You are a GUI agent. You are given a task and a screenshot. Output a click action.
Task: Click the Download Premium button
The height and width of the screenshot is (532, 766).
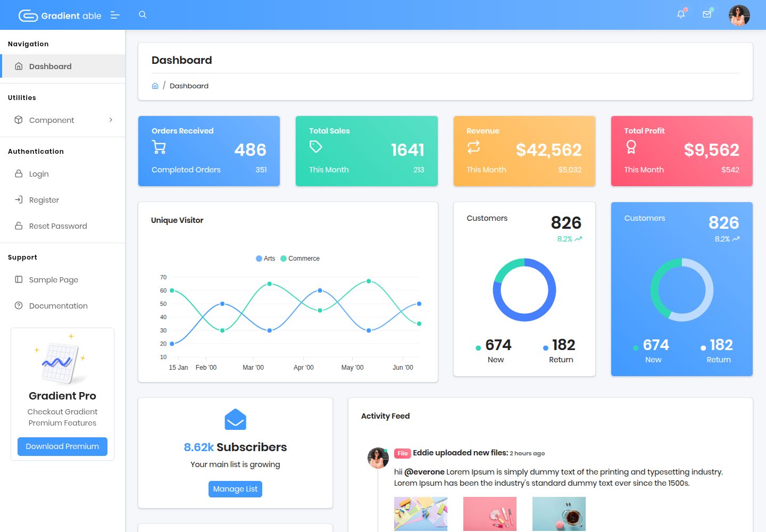point(62,446)
